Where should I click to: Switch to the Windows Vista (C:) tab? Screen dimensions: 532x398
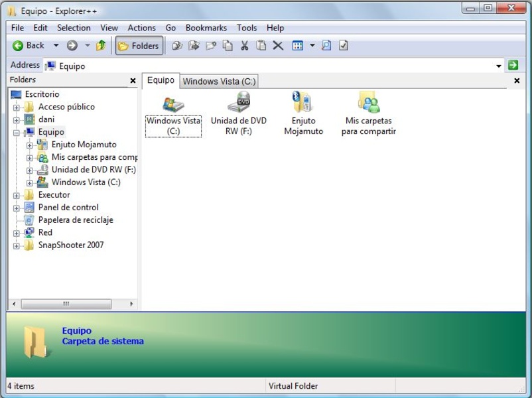[x=219, y=80]
